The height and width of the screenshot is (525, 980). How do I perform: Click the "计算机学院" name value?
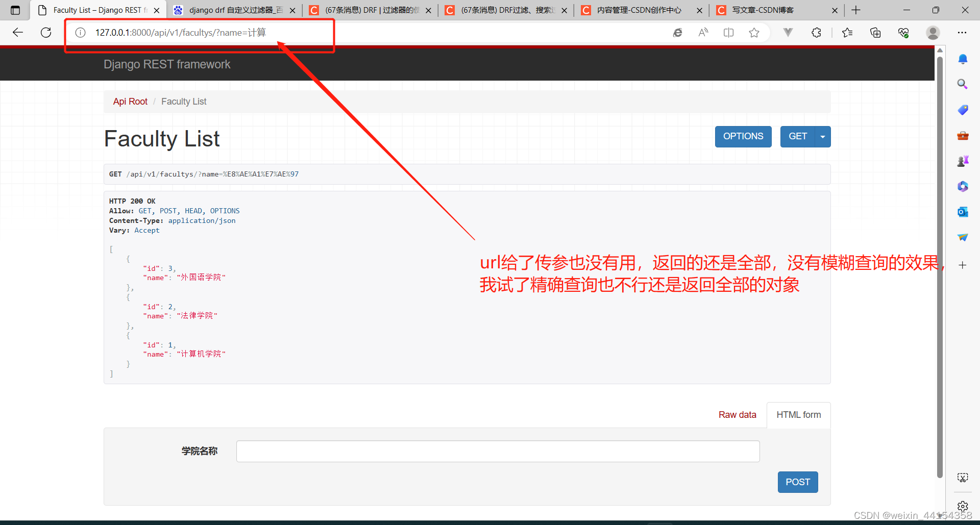(x=201, y=354)
